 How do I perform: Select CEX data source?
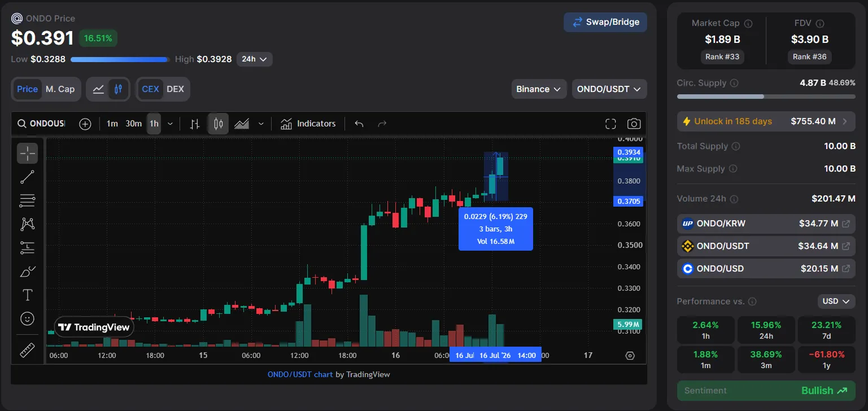coord(150,89)
